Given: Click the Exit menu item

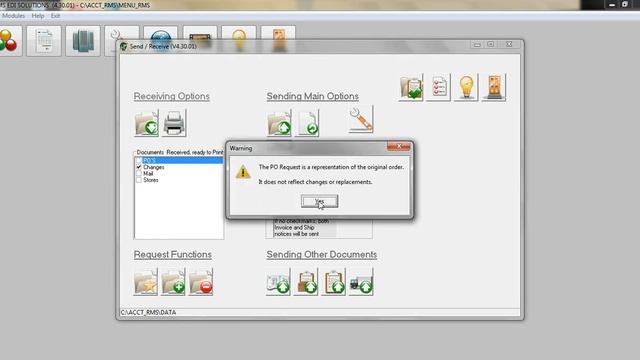Looking at the screenshot, I should coord(56,16).
